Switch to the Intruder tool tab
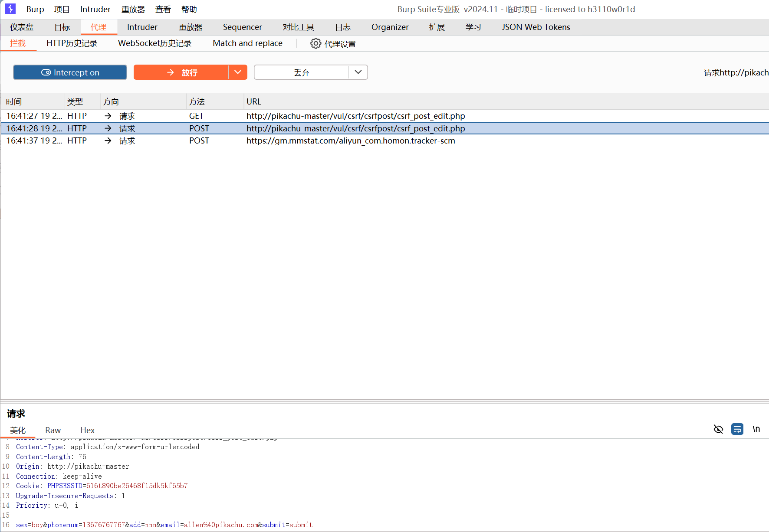The height and width of the screenshot is (532, 769). click(142, 27)
